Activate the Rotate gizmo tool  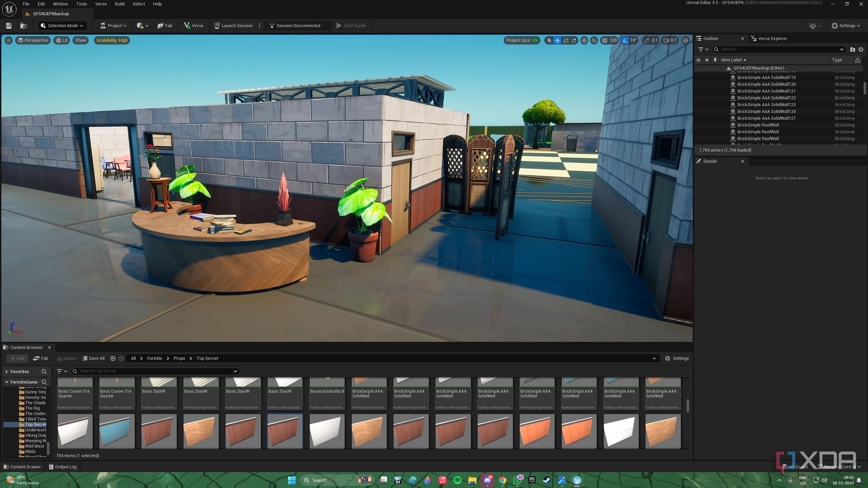pyautogui.click(x=566, y=40)
